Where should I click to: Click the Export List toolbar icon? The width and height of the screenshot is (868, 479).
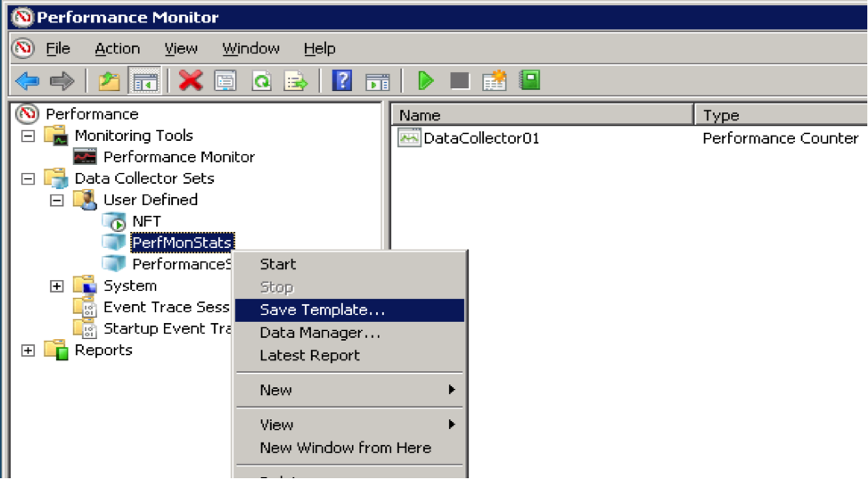click(295, 81)
